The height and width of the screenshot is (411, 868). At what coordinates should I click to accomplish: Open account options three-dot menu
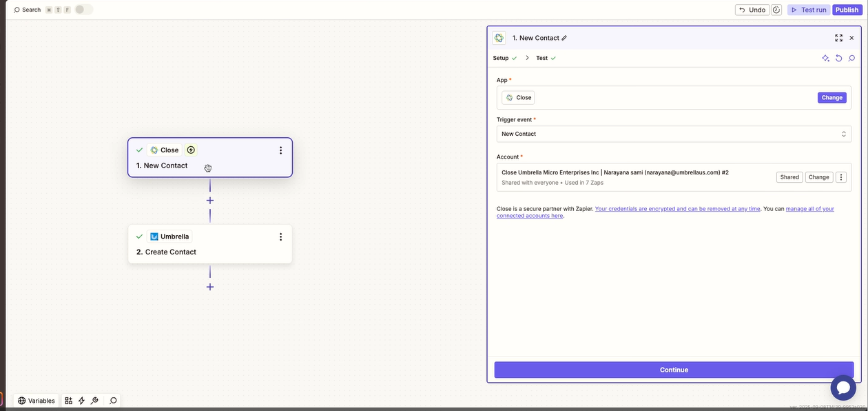coord(840,177)
